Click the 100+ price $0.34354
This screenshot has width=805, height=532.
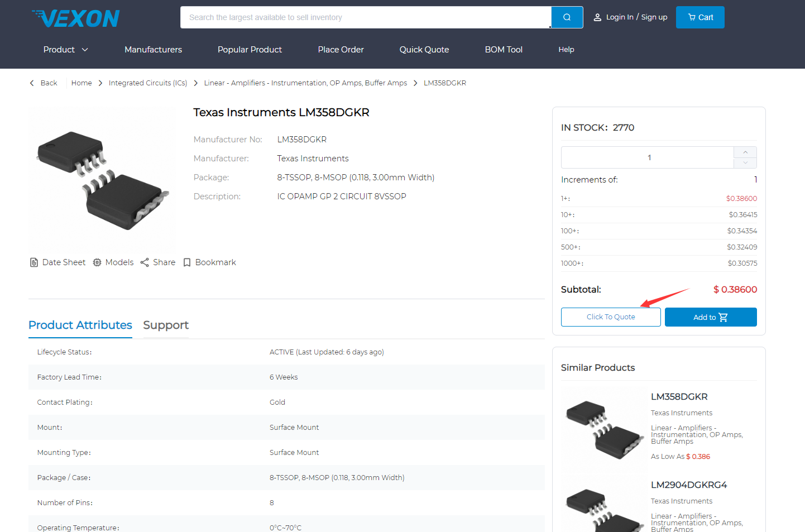click(742, 231)
